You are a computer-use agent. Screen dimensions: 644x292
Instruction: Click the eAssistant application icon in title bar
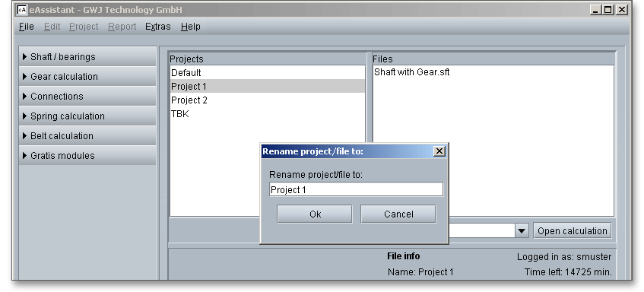(x=22, y=10)
